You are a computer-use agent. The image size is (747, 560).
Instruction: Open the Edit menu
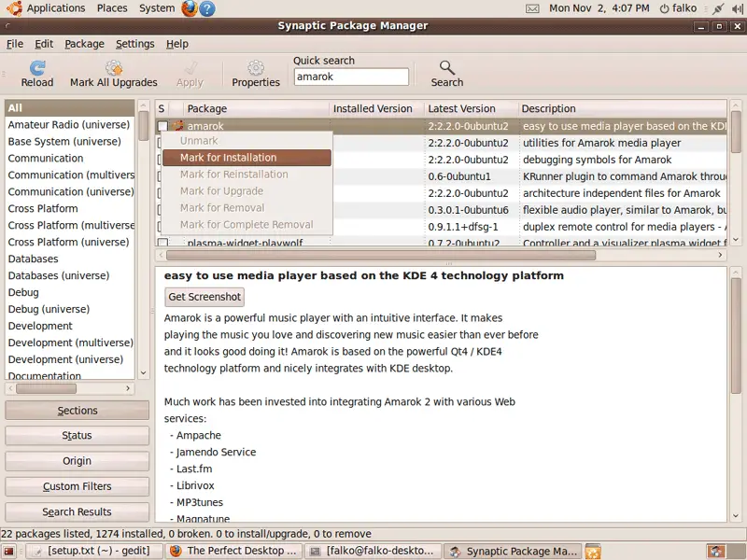click(44, 44)
